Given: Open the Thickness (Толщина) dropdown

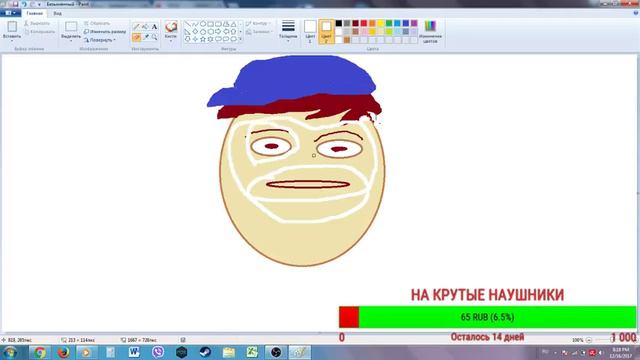Looking at the screenshot, I should (x=288, y=31).
